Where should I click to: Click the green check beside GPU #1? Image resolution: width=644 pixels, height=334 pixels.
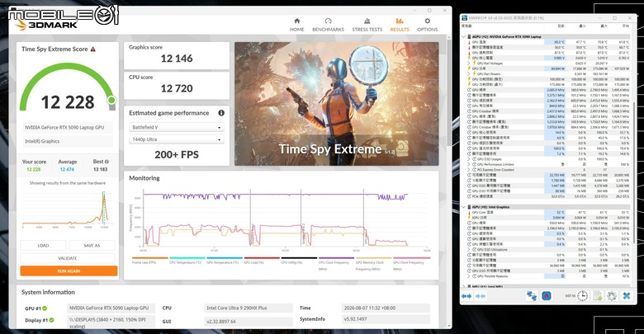point(45,308)
